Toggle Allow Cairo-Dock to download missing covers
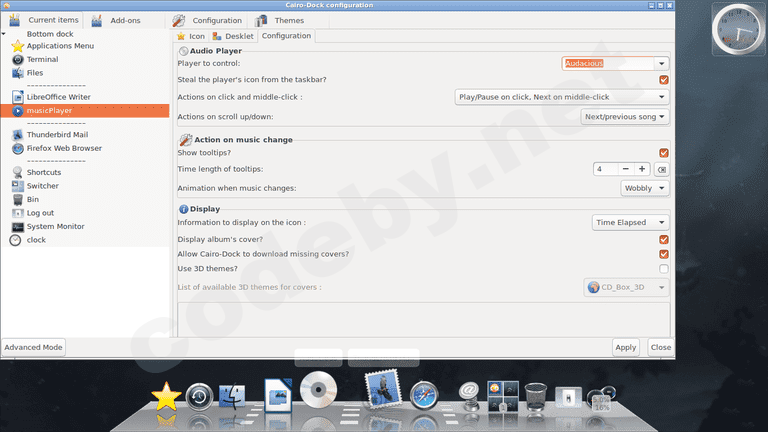Screen dimensions: 768x432 tap(664, 254)
